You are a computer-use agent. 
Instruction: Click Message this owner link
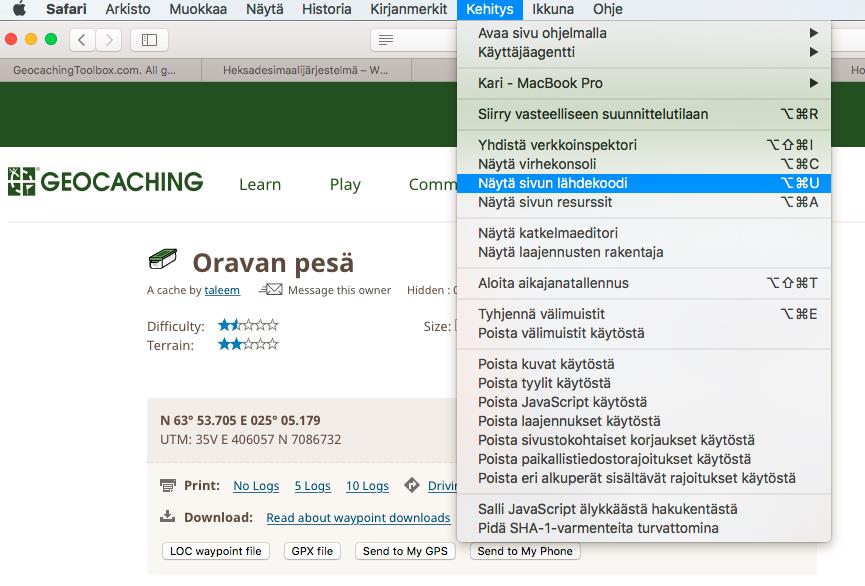pyautogui.click(x=339, y=290)
